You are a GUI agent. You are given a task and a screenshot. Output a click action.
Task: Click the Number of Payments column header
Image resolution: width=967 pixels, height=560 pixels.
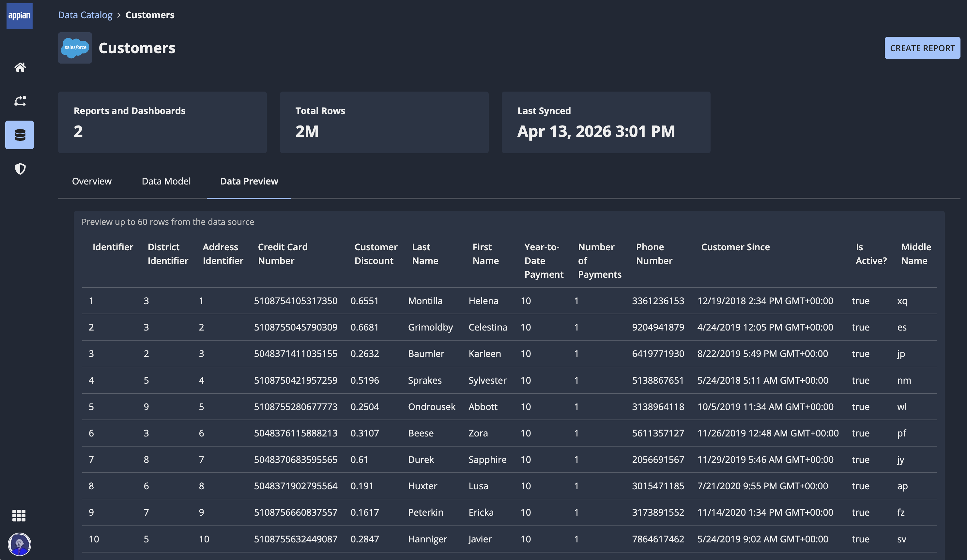[600, 261]
